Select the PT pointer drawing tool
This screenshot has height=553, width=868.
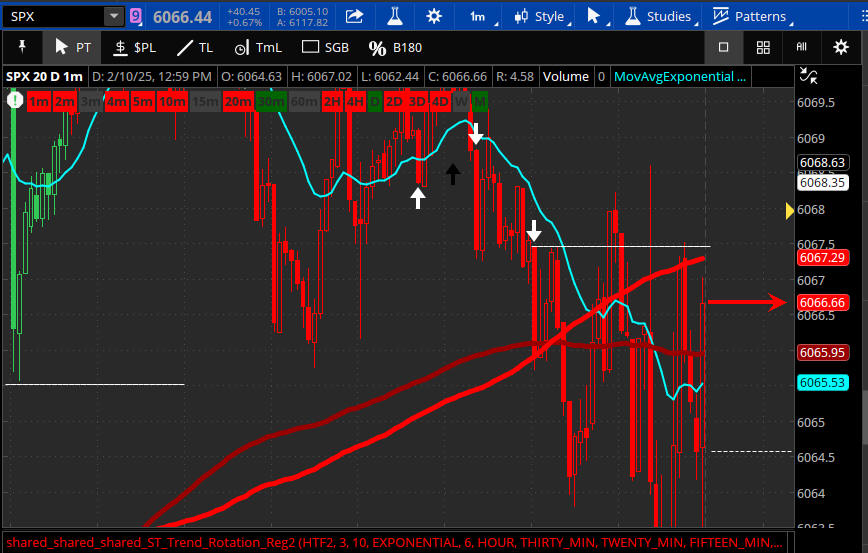click(73, 47)
